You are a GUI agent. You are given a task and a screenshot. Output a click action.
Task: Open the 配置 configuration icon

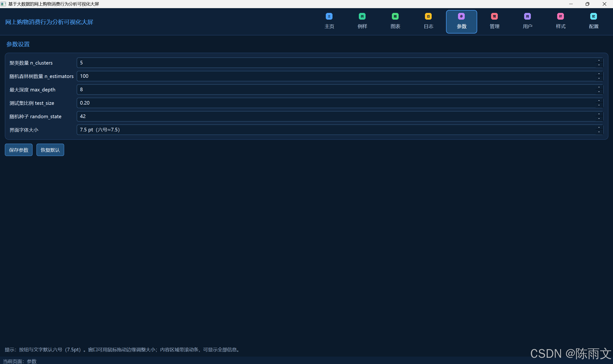tap(593, 17)
